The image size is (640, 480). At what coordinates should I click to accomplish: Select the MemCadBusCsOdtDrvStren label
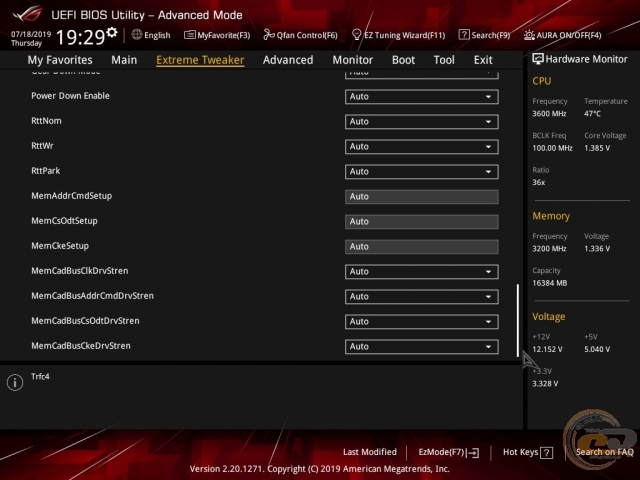tap(85, 321)
